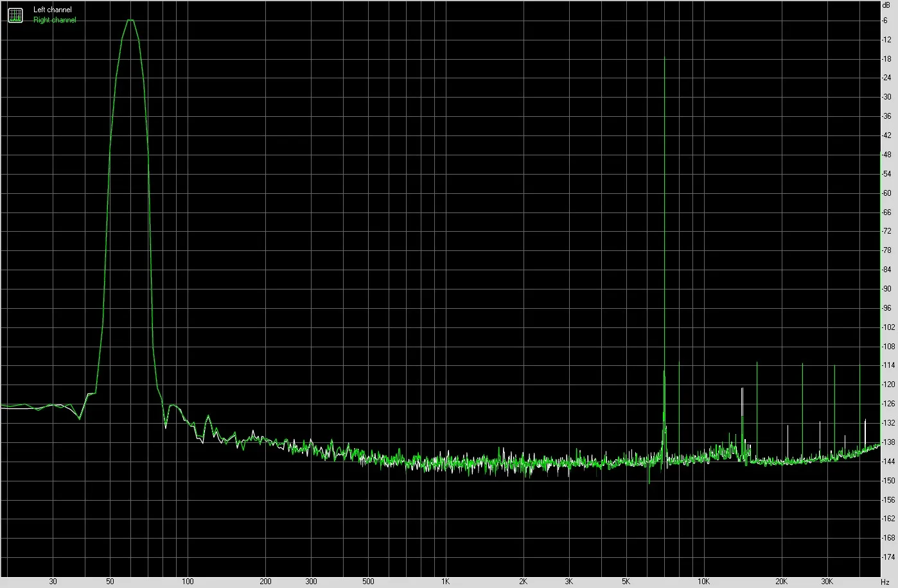The image size is (898, 588).
Task: Select the Left channel legend label
Action: pyautogui.click(x=53, y=10)
